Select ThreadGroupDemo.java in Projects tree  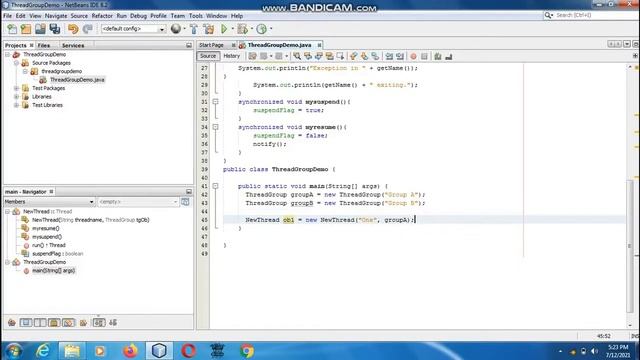click(77, 80)
